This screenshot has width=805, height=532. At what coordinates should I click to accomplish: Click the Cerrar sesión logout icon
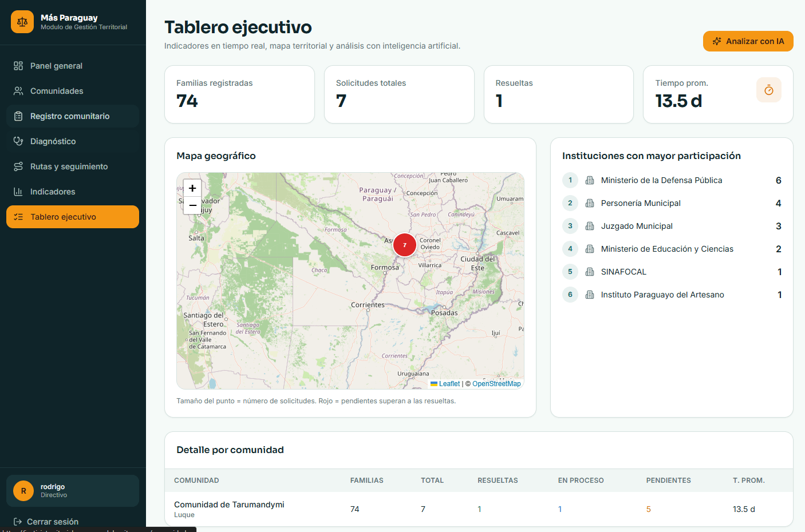(18, 522)
